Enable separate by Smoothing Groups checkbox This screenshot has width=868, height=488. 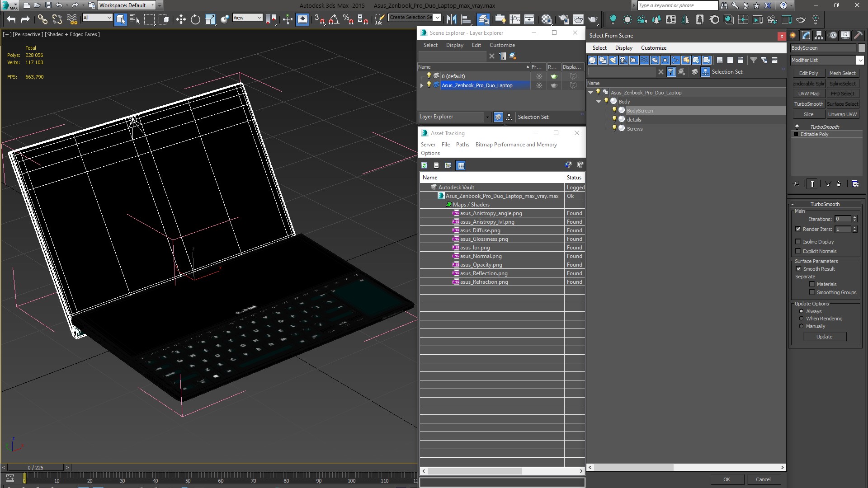pos(812,292)
